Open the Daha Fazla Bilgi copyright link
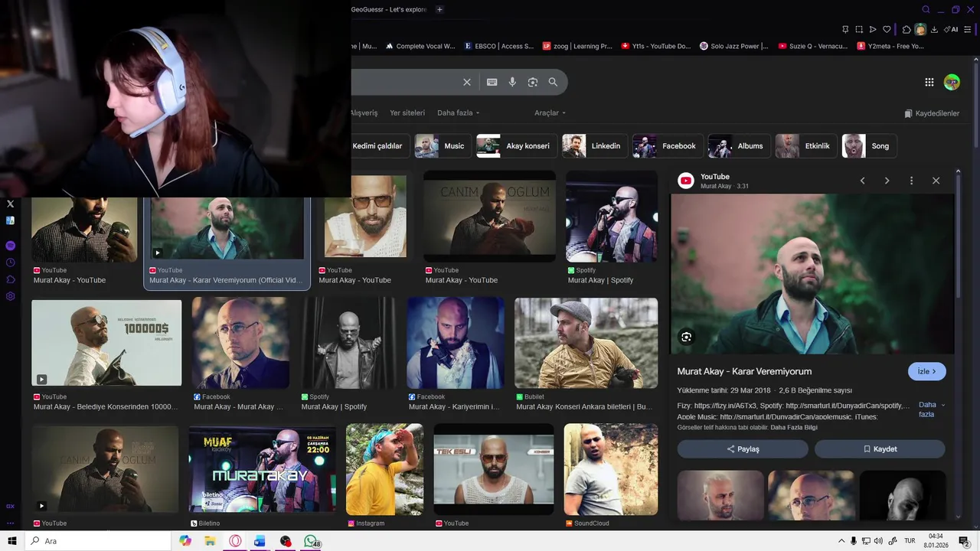 coord(794,427)
